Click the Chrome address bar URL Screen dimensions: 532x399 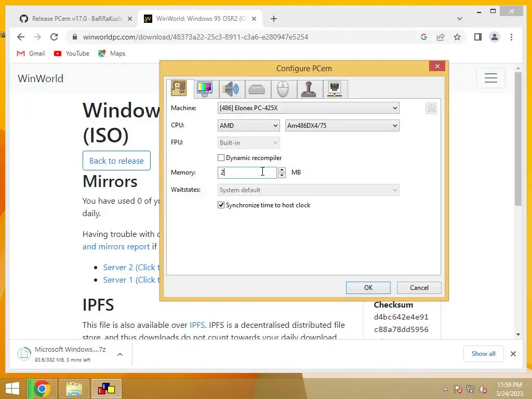coord(195,37)
